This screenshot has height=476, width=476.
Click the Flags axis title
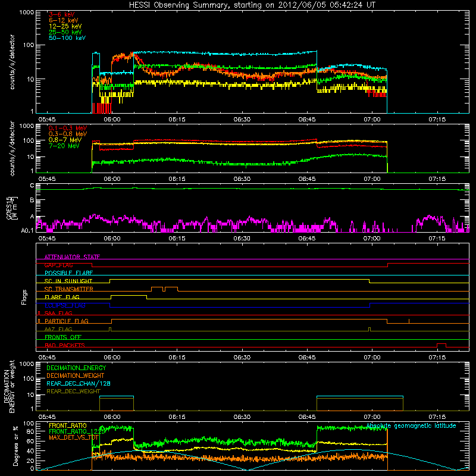24,297
